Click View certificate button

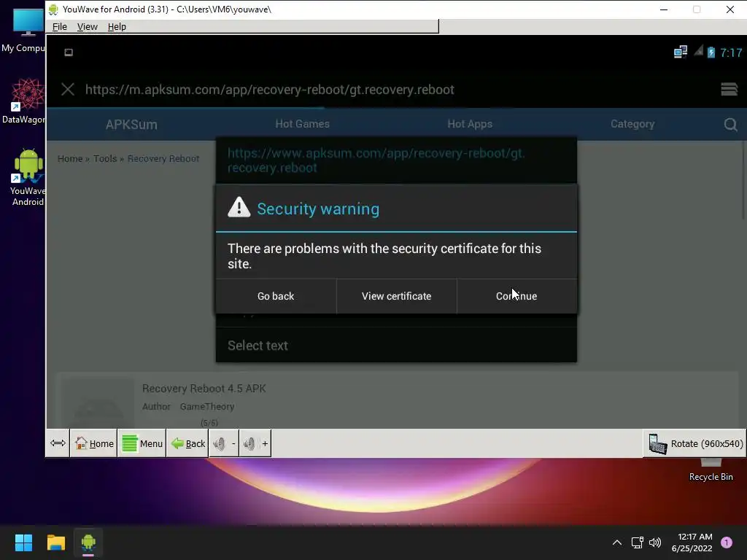click(x=396, y=296)
